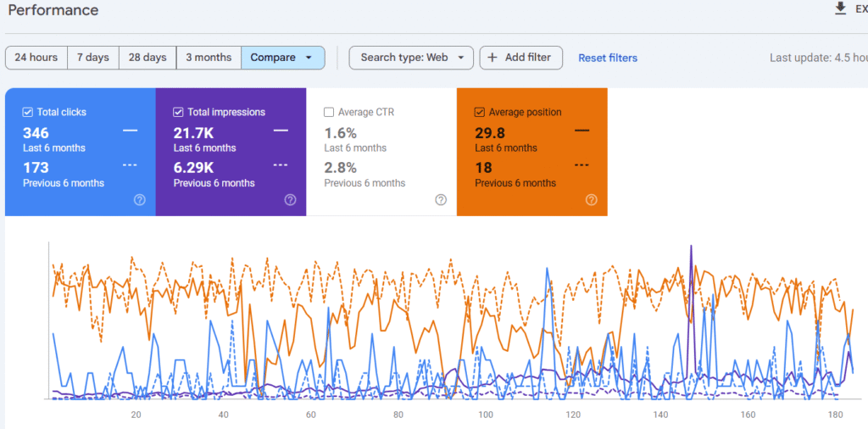The width and height of the screenshot is (868, 429).
Task: Click the 2.8% previous CTR value
Action: (x=341, y=168)
